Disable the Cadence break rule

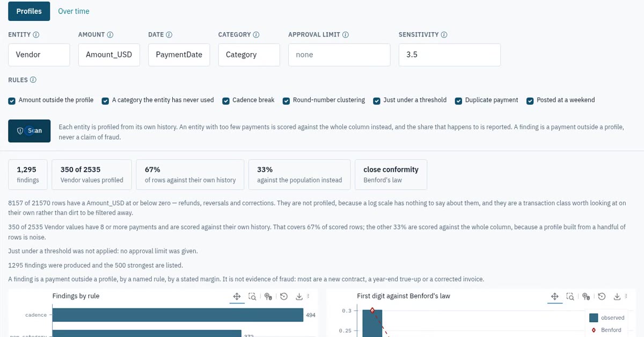coord(226,100)
